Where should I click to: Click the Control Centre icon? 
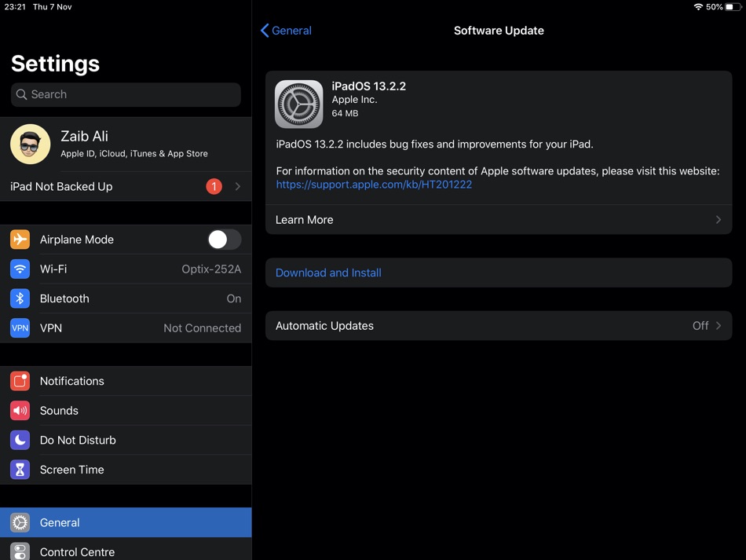(x=20, y=551)
